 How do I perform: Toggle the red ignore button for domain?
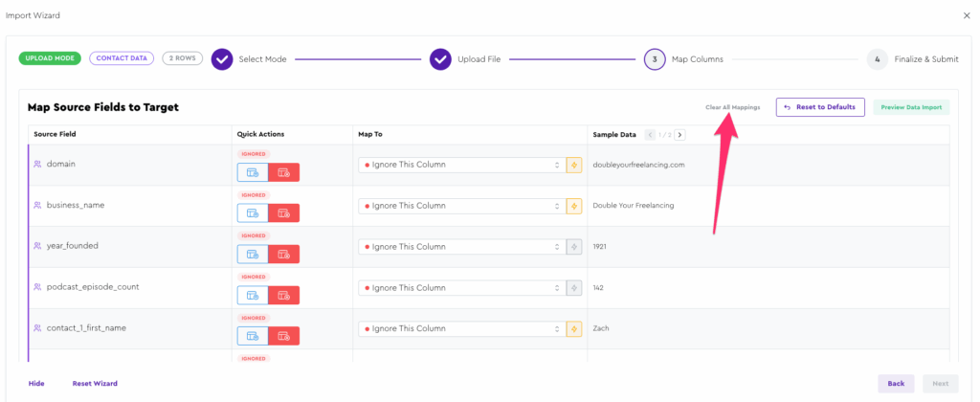click(283, 172)
